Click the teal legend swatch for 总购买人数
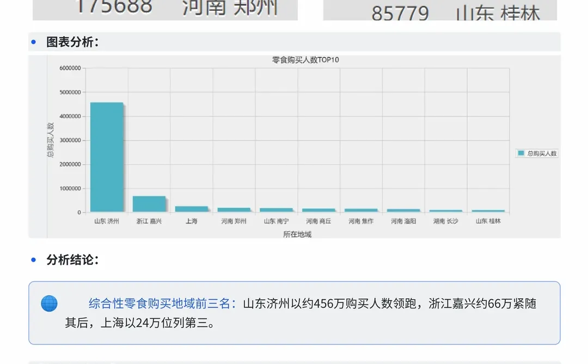 tap(520, 153)
